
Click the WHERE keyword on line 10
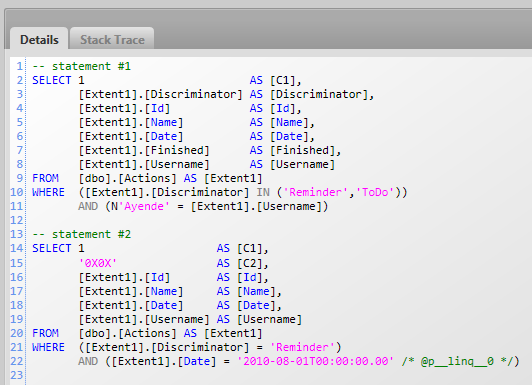(48, 192)
